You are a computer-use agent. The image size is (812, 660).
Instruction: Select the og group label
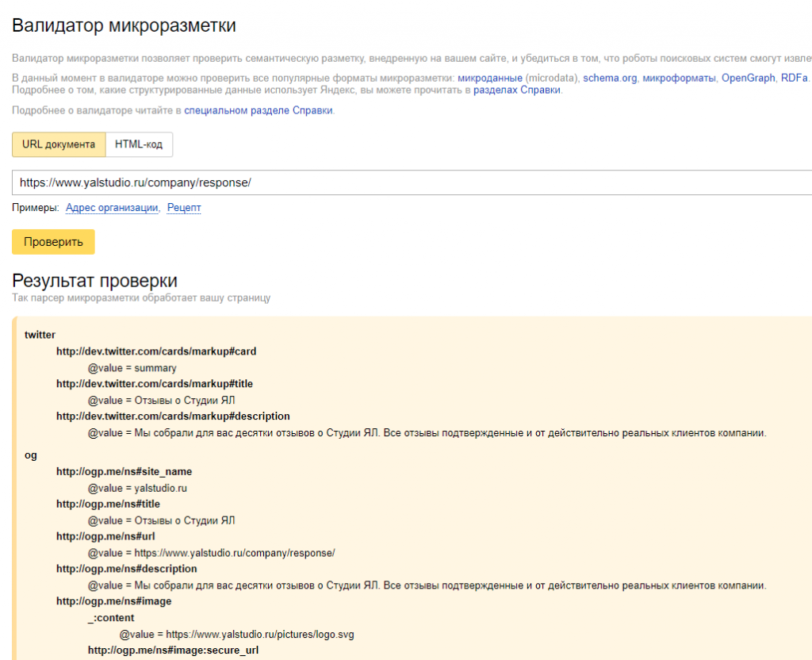(x=31, y=455)
